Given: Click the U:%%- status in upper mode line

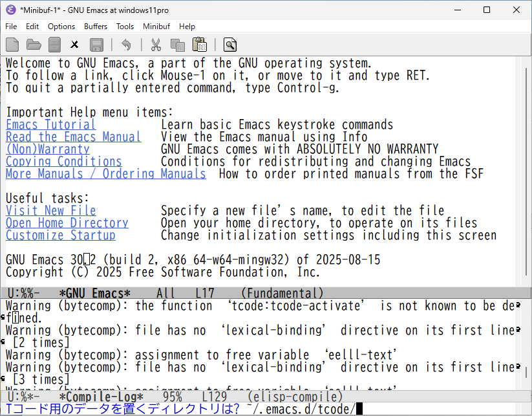Looking at the screenshot, I should (23, 293).
